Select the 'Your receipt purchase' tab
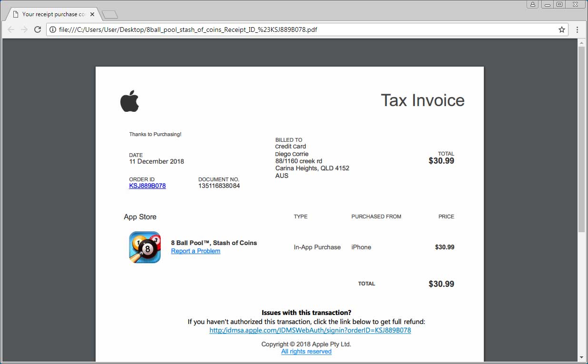This screenshot has height=364, width=588. [x=49, y=14]
